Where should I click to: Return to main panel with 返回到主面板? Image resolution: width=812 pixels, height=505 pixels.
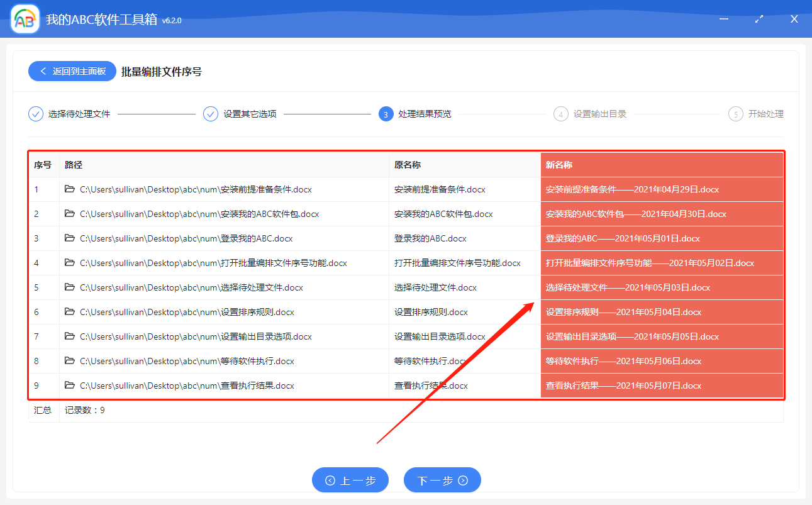72,71
